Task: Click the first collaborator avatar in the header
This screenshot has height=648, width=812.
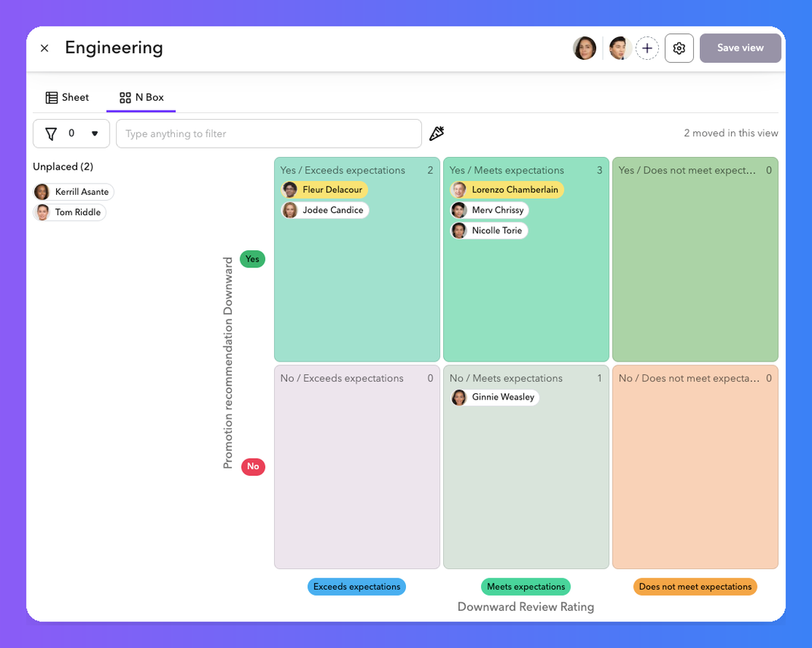Action: click(585, 49)
